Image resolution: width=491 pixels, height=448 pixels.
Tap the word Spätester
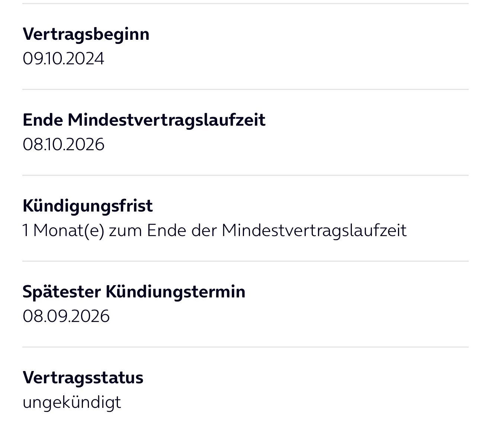(x=61, y=291)
